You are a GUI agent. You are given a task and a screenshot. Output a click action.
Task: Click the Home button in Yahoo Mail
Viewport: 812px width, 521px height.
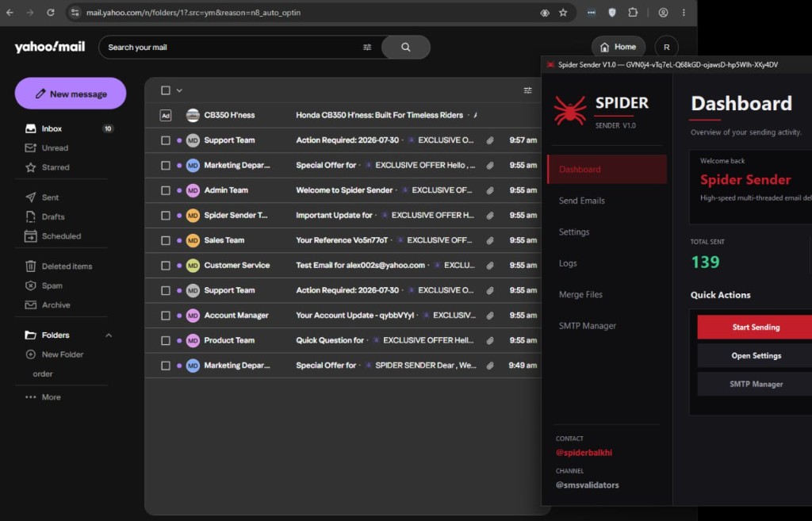pyautogui.click(x=619, y=47)
